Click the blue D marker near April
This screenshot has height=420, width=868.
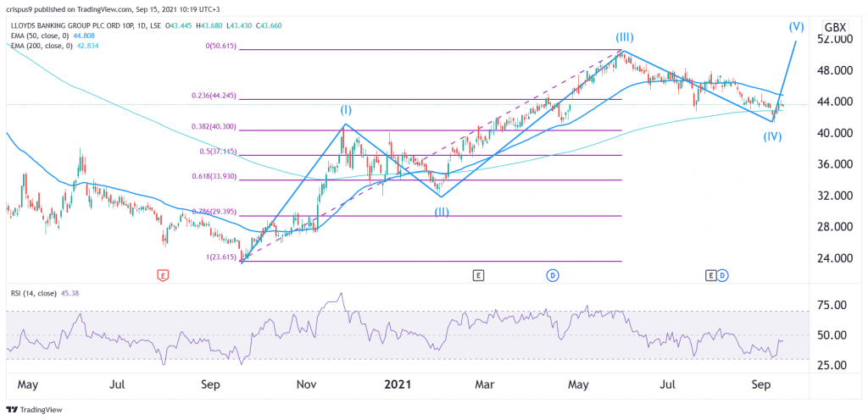552,274
